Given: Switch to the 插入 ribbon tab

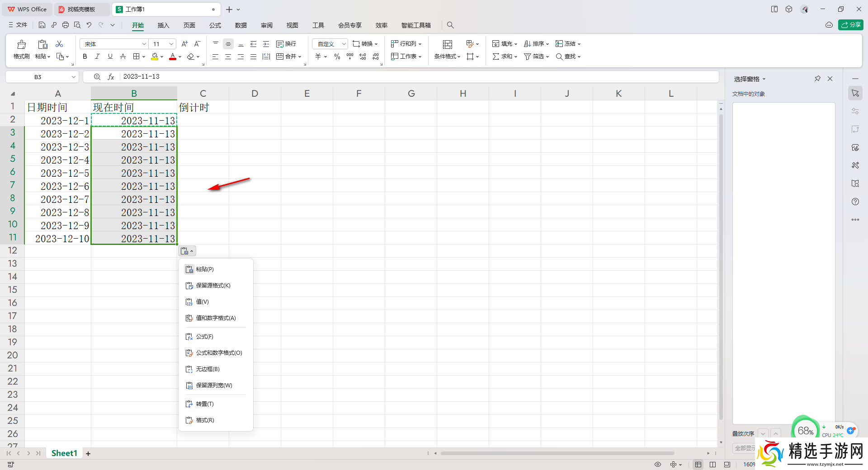Looking at the screenshot, I should click(163, 25).
